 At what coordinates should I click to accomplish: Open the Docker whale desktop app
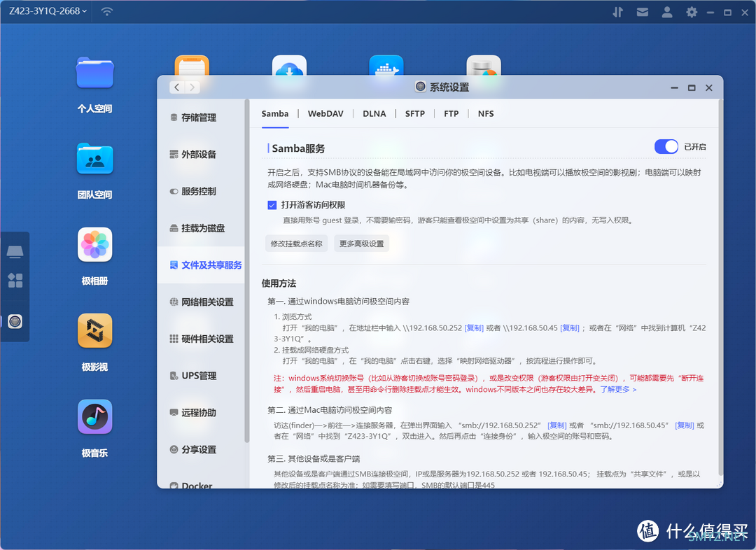point(386,66)
